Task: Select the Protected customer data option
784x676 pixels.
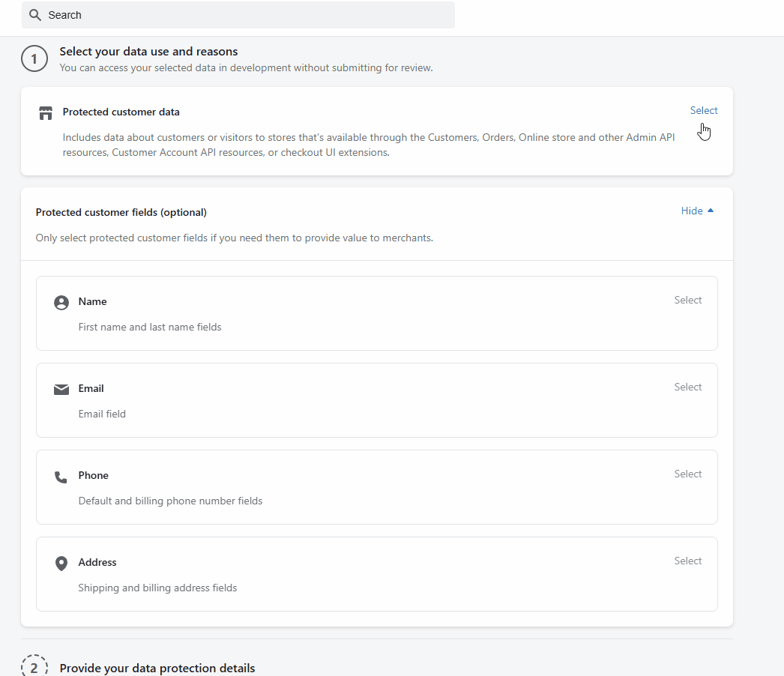Action: (x=703, y=110)
